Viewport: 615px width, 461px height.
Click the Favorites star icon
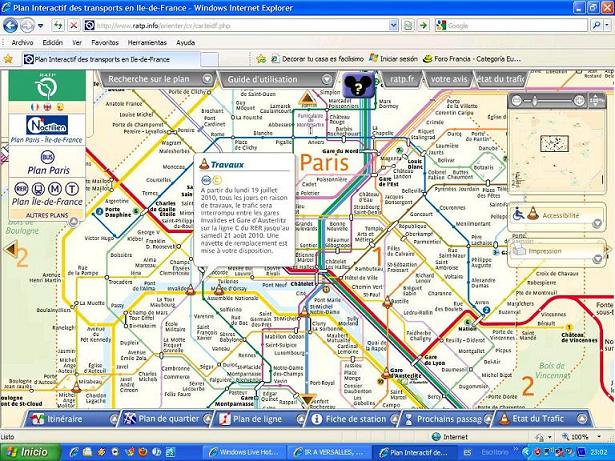[x=8, y=59]
